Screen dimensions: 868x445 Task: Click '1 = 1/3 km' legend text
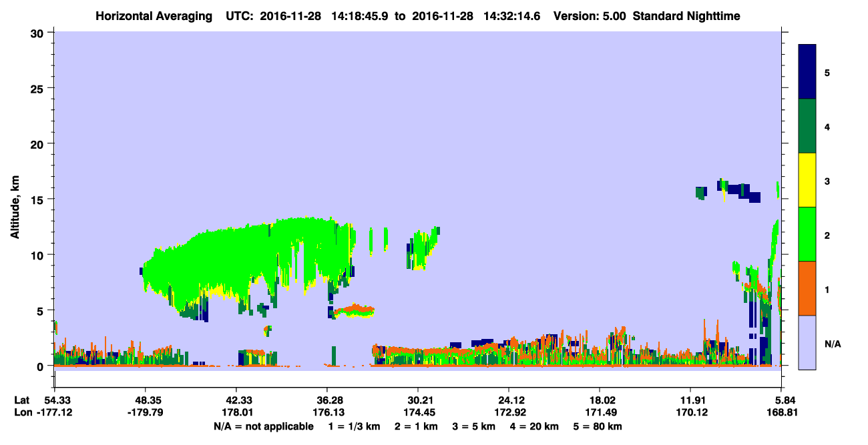356,426
